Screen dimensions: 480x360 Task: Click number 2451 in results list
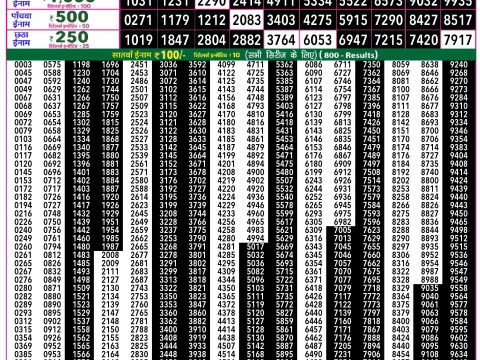tap(139, 64)
